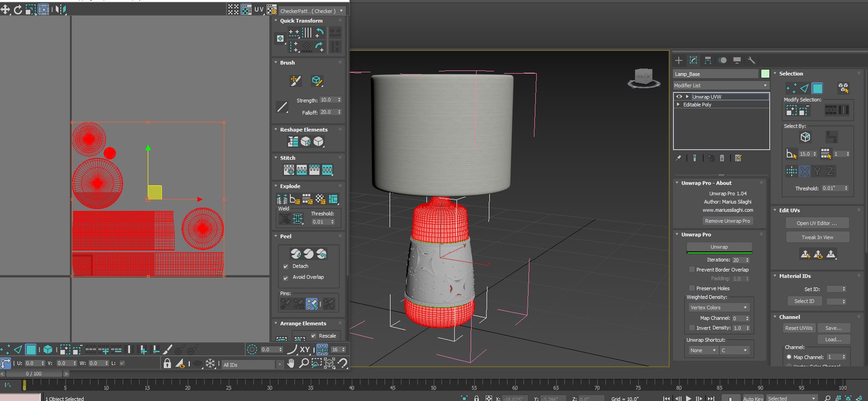Open the Utilities wrench tab icon
Viewport: 868px width, 401px height.
click(x=751, y=60)
